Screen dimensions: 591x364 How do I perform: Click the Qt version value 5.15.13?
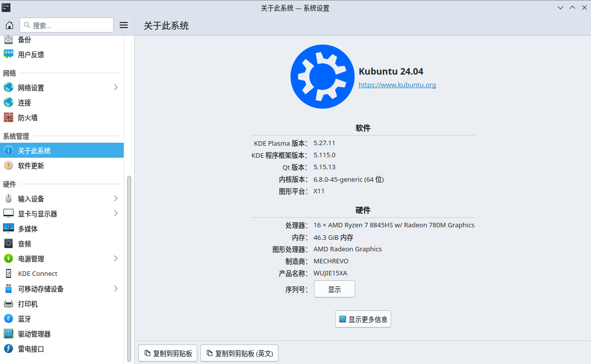(x=325, y=167)
